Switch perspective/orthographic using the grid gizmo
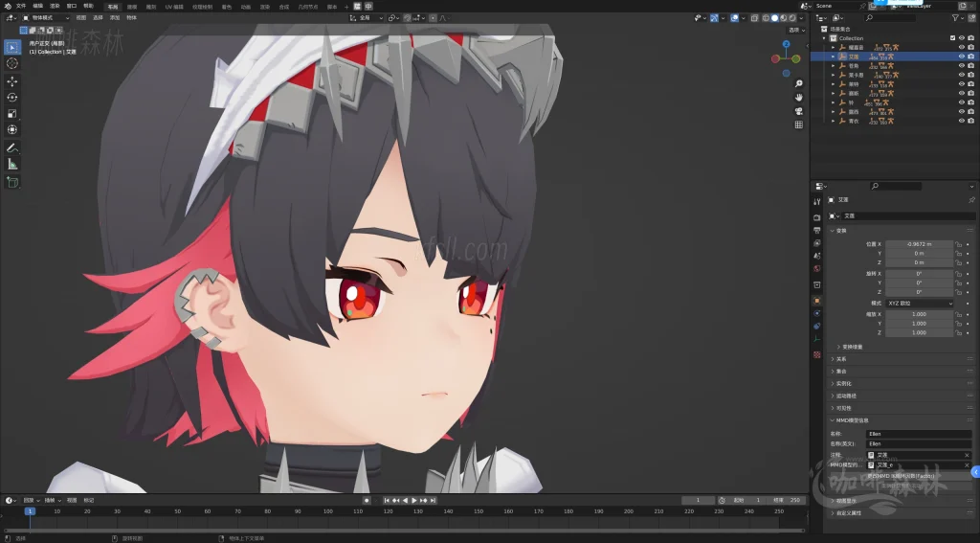Viewport: 980px width, 543px height. point(799,124)
